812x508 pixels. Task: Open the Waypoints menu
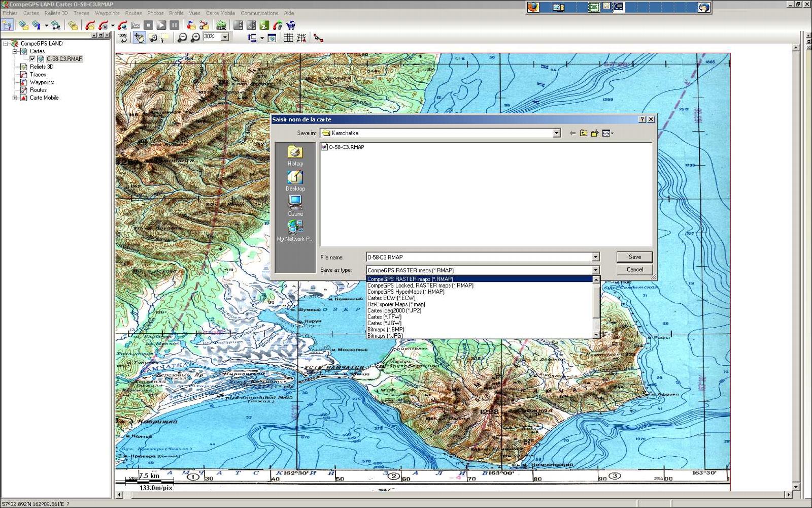[x=107, y=13]
